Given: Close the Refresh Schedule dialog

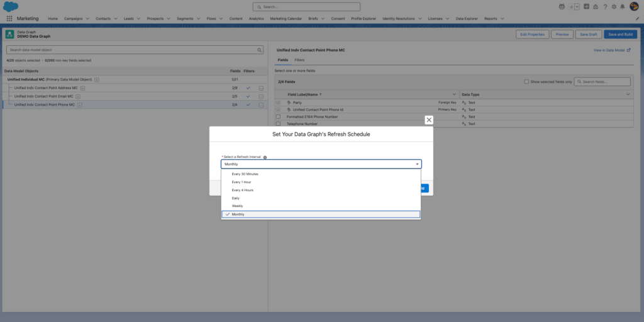Looking at the screenshot, I should 429,119.
